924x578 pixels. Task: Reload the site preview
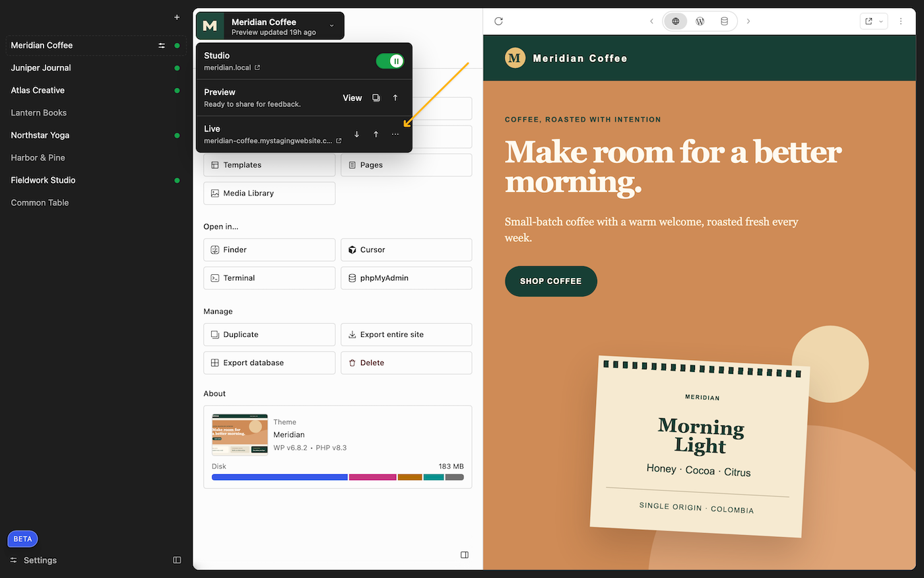(499, 21)
